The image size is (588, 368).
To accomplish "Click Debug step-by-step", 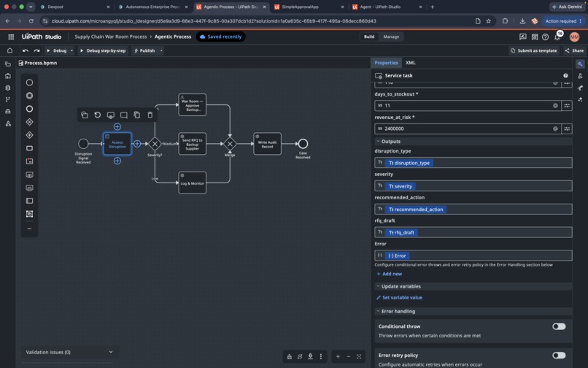I will [103, 50].
